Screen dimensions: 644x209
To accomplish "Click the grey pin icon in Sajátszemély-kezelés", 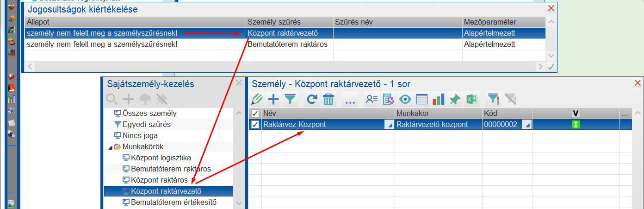I will (x=161, y=99).
